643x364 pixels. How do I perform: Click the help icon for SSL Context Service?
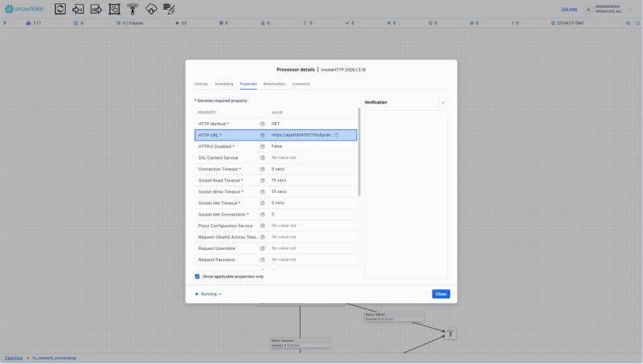pos(263,157)
